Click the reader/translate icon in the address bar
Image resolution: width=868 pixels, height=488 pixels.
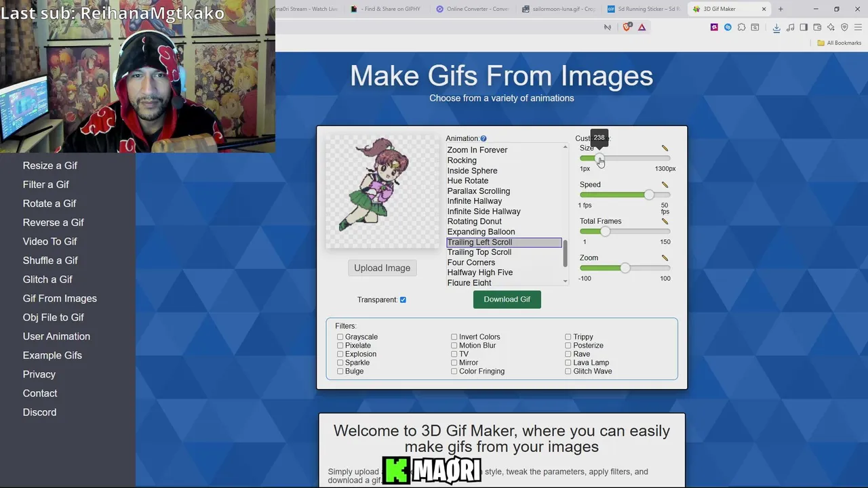[x=608, y=27]
